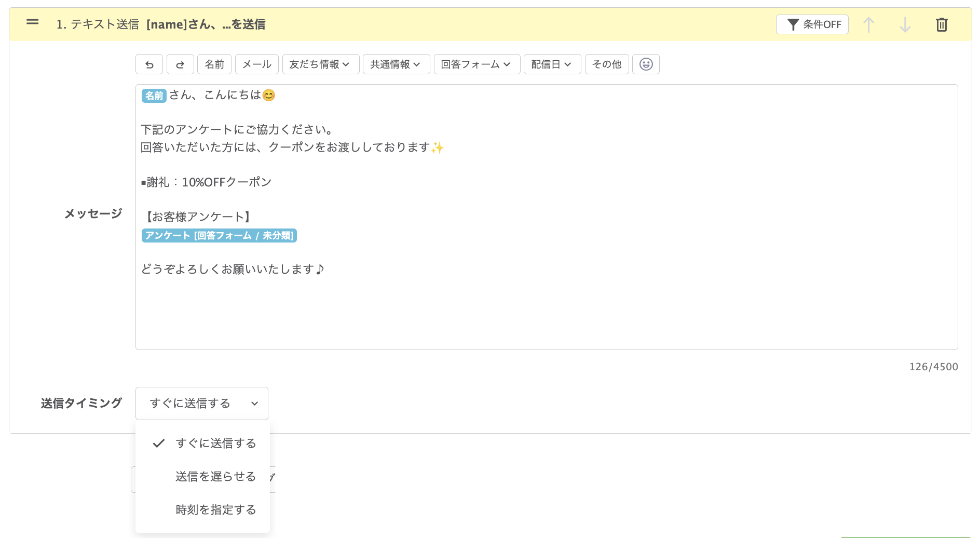Choose 送信を遅らせる from the timing options
This screenshot has height=538, width=980.
click(215, 476)
